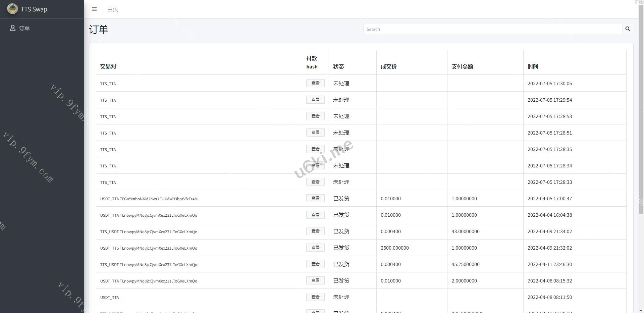Click 查看 for order at 2022-04-08 08:11:50
The image size is (644, 313).
click(x=315, y=297)
